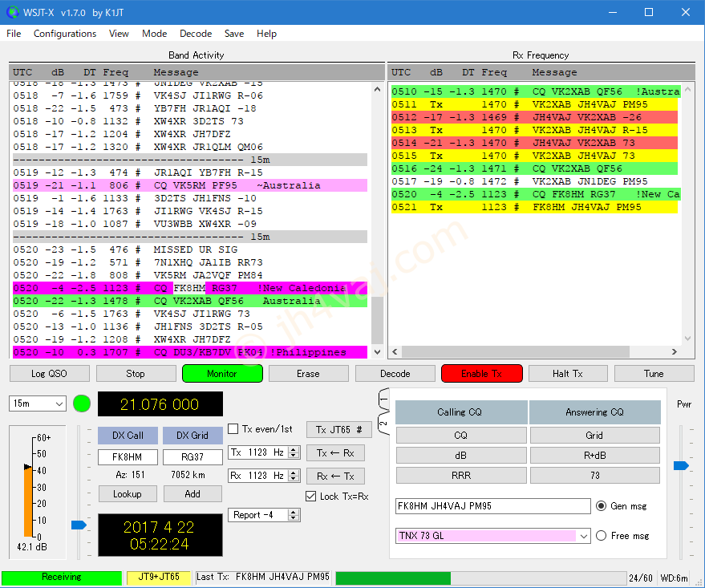The height and width of the screenshot is (588, 705).
Task: Open the Save menu
Action: (234, 34)
